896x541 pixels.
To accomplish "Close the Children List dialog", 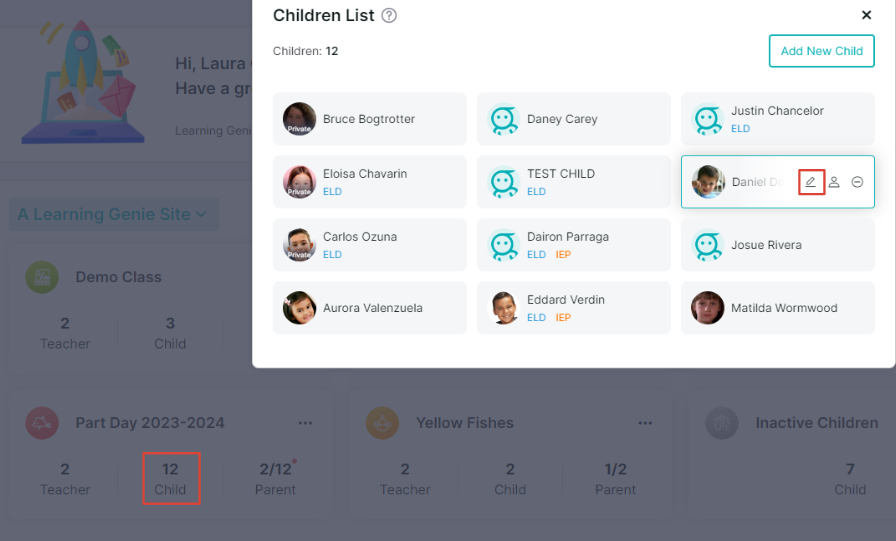I will 866,15.
